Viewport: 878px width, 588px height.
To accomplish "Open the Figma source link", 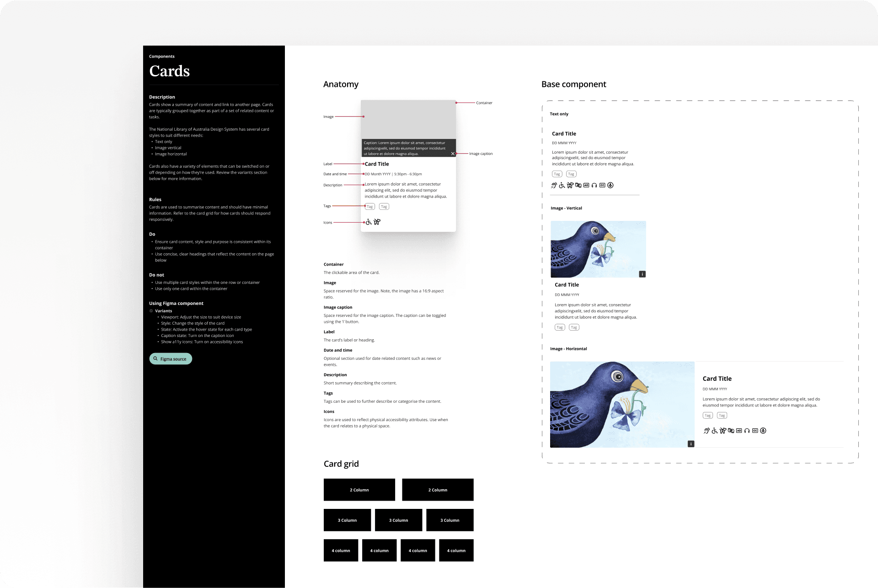I will [171, 359].
